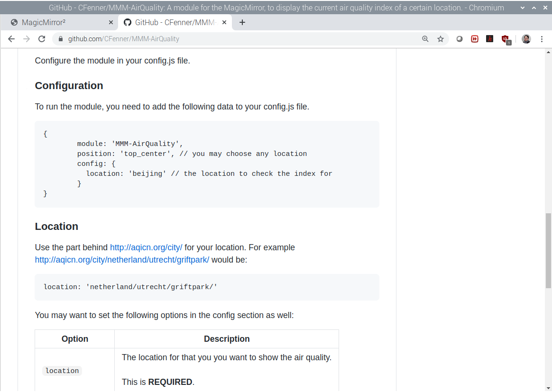Click the 'netherland/utrecht/griftpark/' code snippet

coord(130,287)
